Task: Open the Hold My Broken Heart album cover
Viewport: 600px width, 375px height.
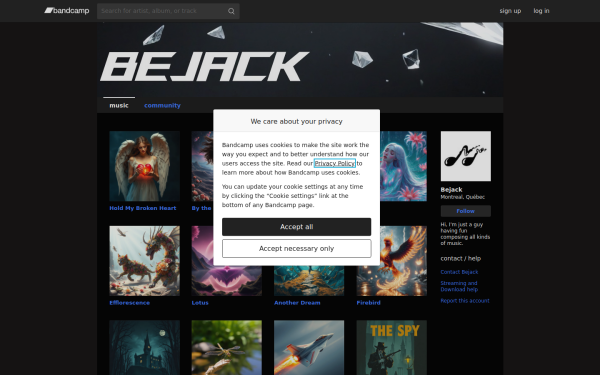Action: [x=144, y=166]
